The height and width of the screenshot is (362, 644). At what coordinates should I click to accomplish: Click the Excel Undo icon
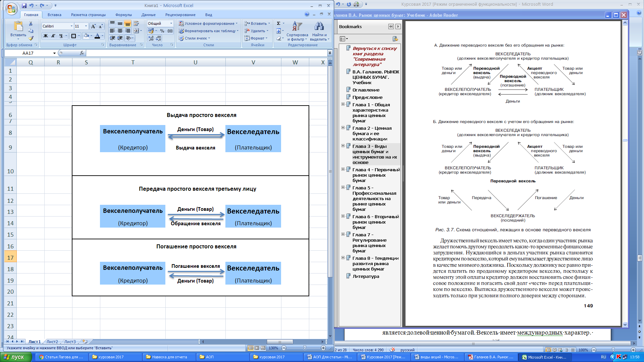tap(31, 6)
